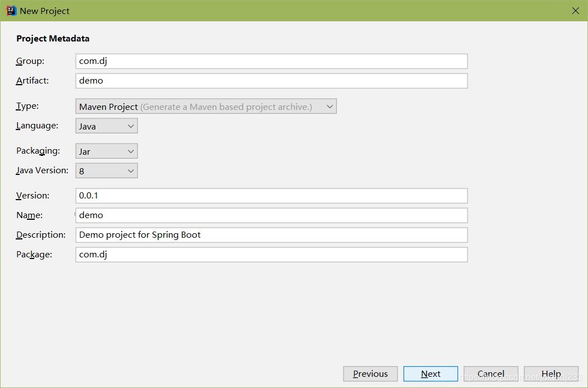Click the Version label
This screenshot has height=388, width=588.
point(33,196)
